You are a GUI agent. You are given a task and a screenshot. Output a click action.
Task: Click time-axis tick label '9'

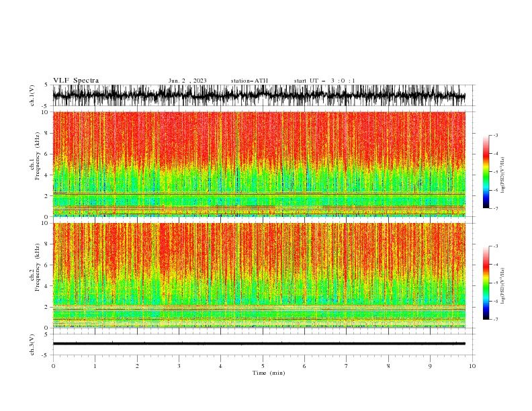click(x=430, y=366)
